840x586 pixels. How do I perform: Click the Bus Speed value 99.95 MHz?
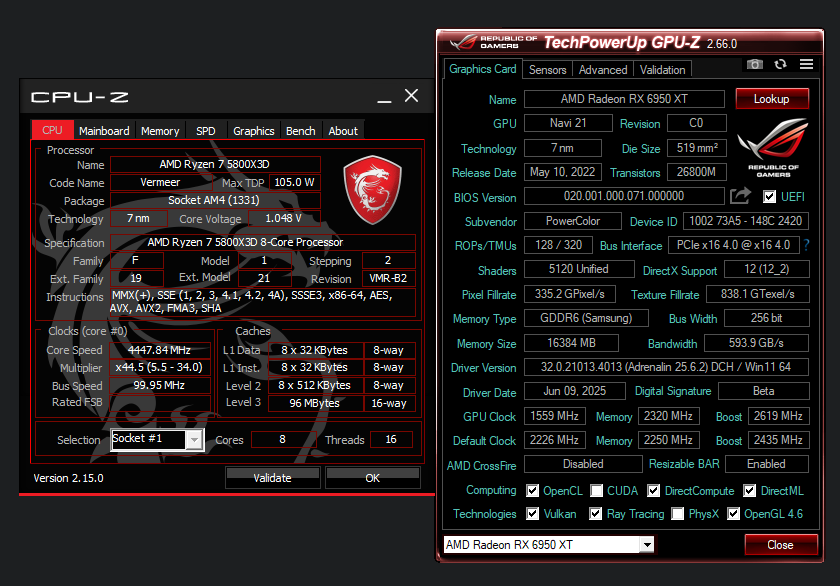pyautogui.click(x=160, y=385)
